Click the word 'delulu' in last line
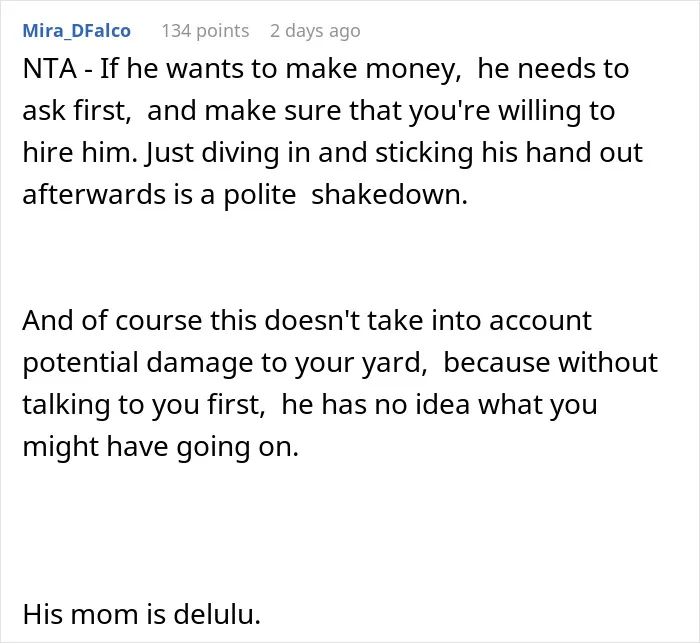This screenshot has height=643, width=700. click(217, 614)
